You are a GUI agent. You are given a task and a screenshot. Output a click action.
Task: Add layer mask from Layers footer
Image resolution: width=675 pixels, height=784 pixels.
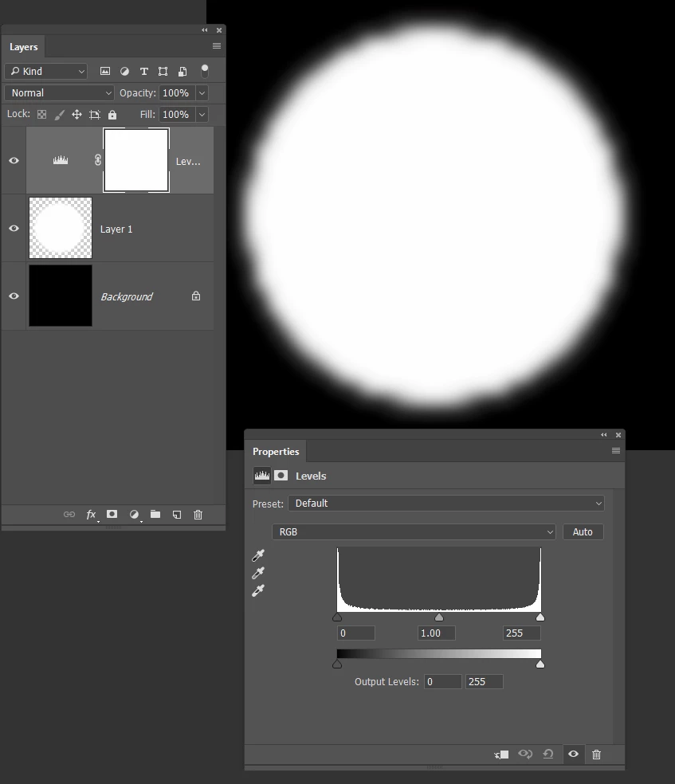click(112, 514)
